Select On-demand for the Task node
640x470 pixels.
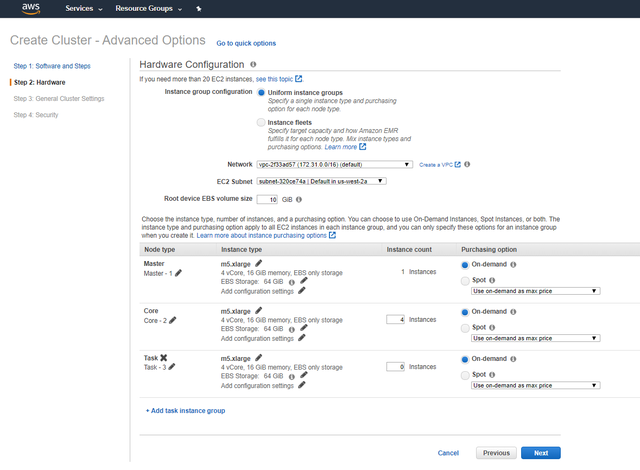click(465, 359)
